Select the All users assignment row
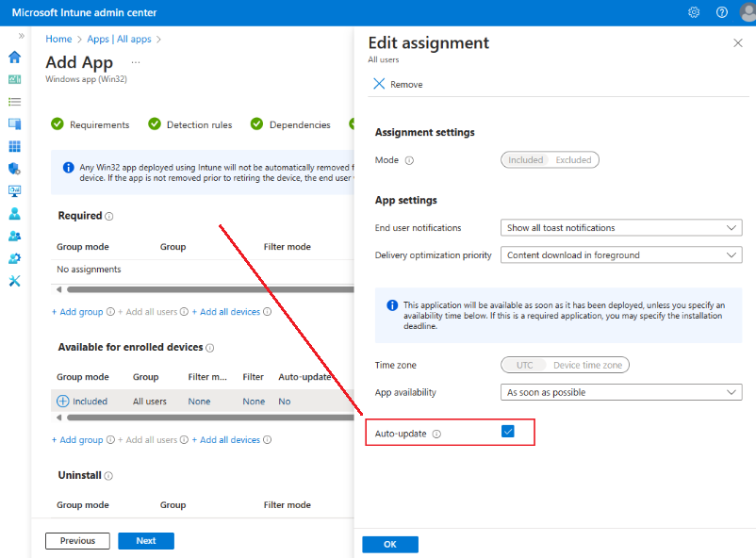The image size is (756, 558). [203, 401]
